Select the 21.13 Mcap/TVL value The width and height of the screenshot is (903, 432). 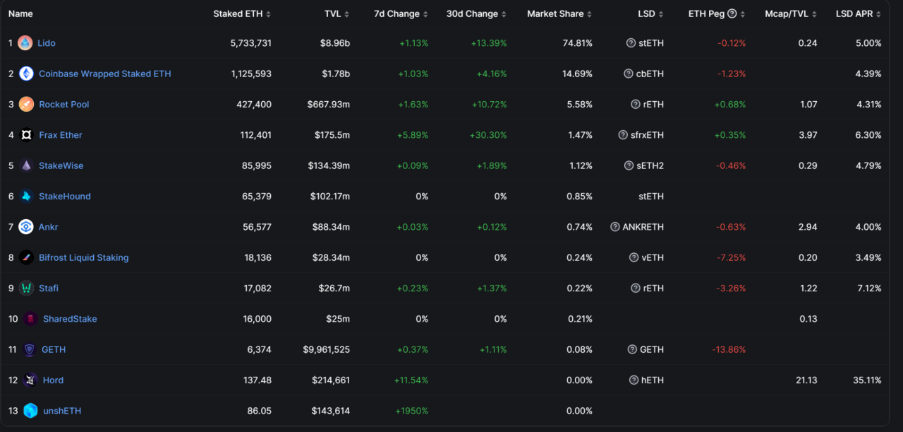(x=806, y=380)
